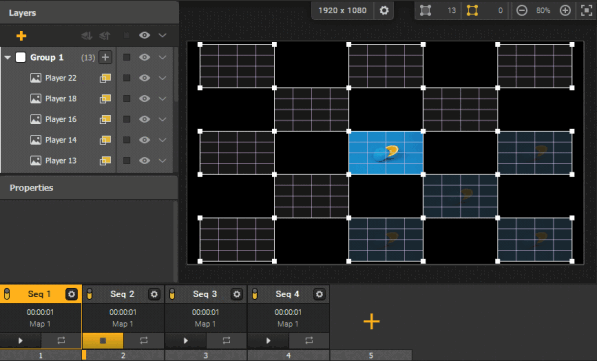This screenshot has width=597, height=361.
Task: Select the Player 13 layer
Action: point(61,161)
